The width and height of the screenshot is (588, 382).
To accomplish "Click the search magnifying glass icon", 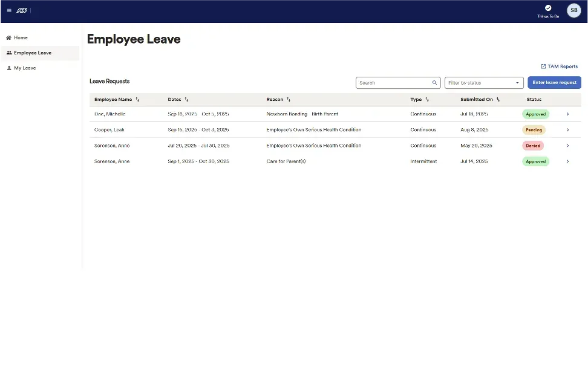I will (x=434, y=82).
